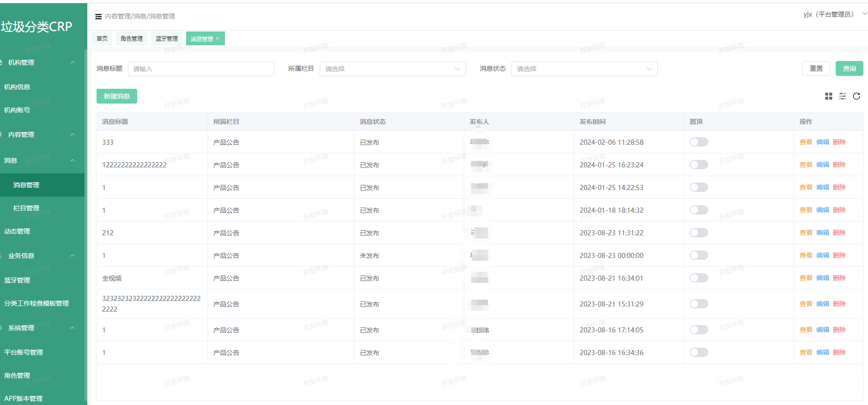
Task: Open the user dropdown arrow beside yjx
Action: (864, 14)
